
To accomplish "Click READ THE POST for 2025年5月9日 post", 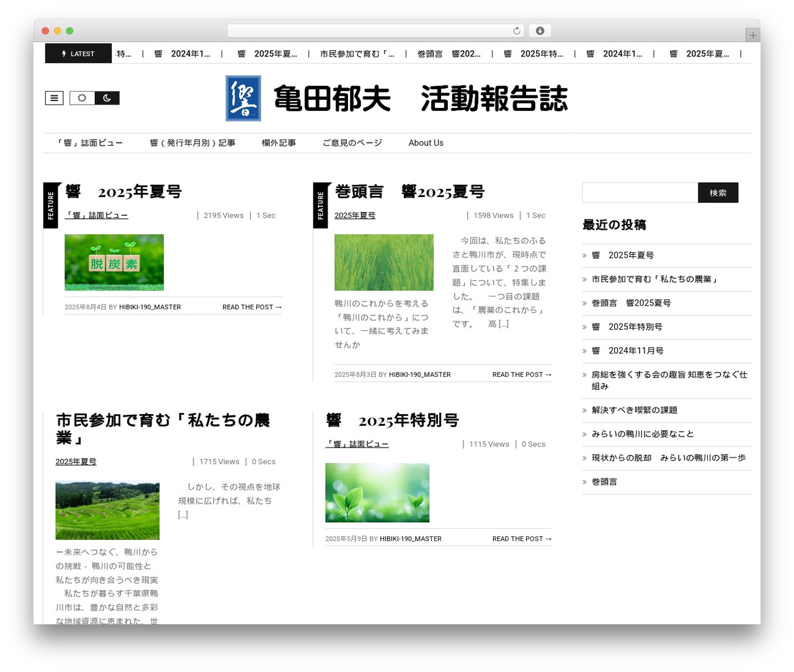I will pyautogui.click(x=522, y=539).
